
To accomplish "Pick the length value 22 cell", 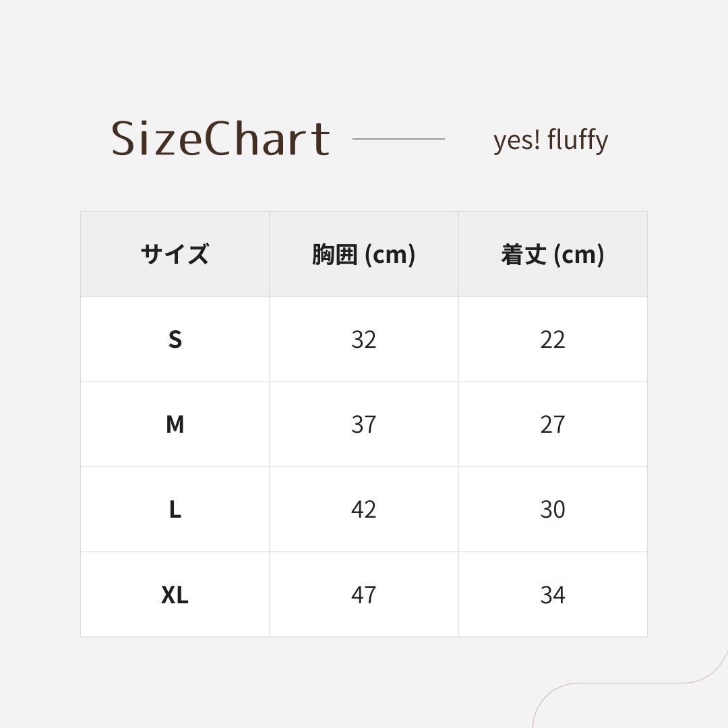I will (552, 339).
